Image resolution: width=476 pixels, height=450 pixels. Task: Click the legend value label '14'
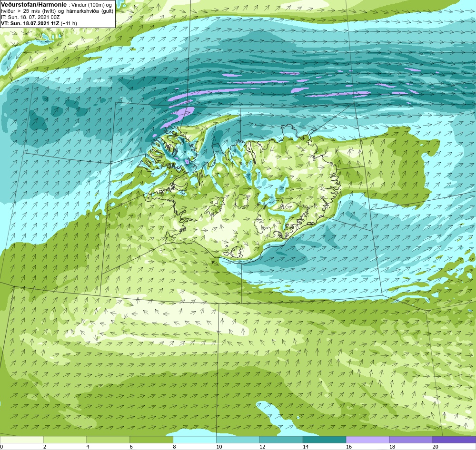pos(306,447)
